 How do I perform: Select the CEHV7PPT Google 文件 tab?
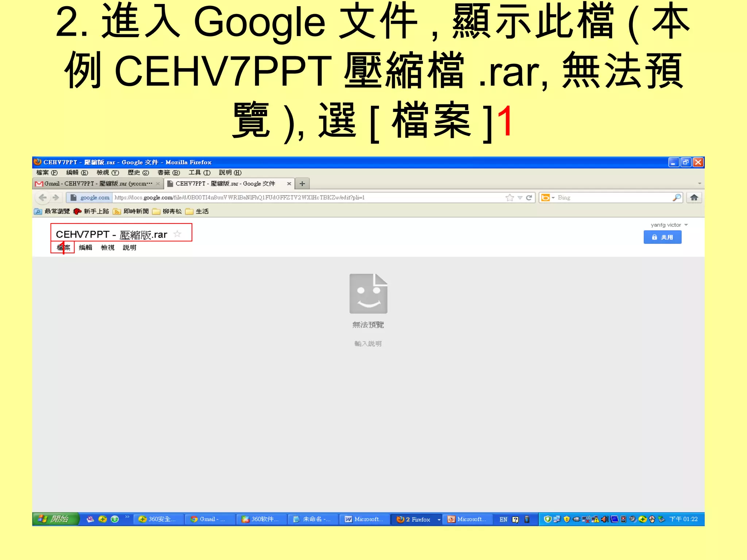click(229, 184)
